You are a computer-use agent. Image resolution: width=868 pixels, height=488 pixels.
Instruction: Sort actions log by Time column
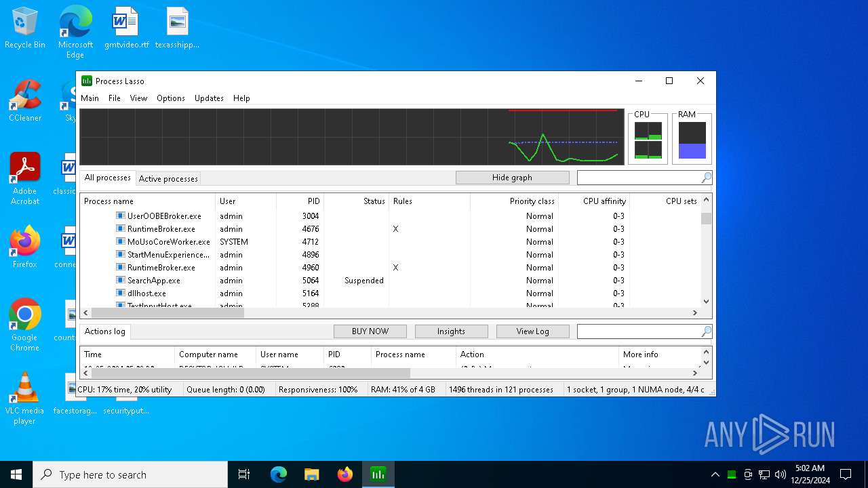(127, 354)
